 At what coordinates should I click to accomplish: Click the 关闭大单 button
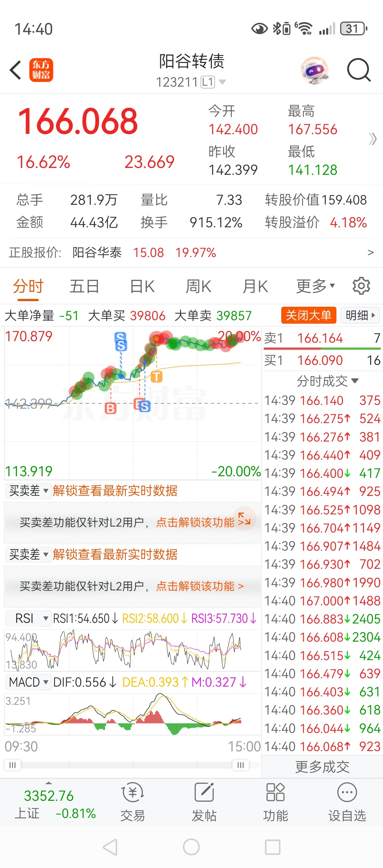[x=309, y=315]
